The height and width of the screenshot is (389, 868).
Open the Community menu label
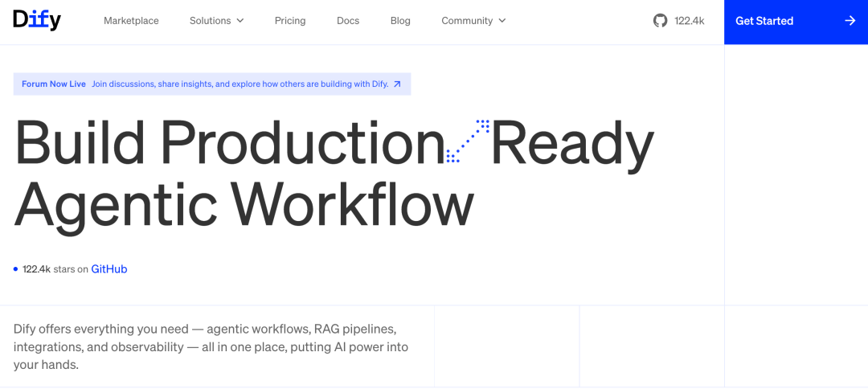pyautogui.click(x=467, y=21)
